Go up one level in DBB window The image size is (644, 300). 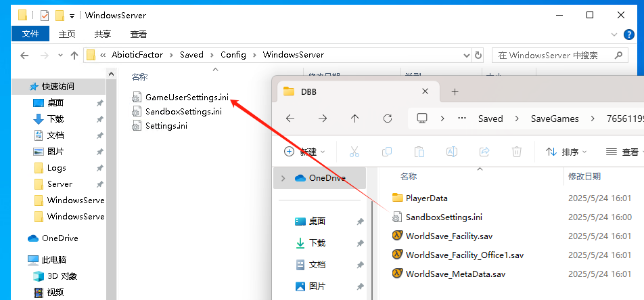click(x=355, y=119)
